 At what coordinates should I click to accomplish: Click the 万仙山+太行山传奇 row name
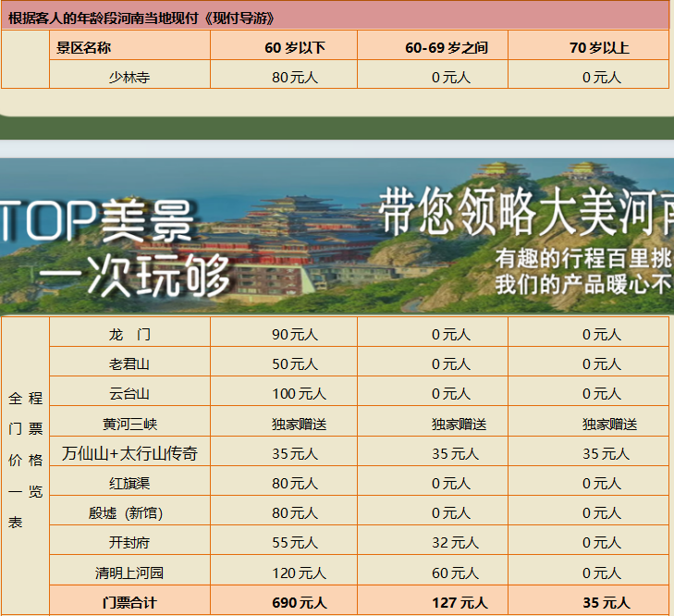[129, 453]
